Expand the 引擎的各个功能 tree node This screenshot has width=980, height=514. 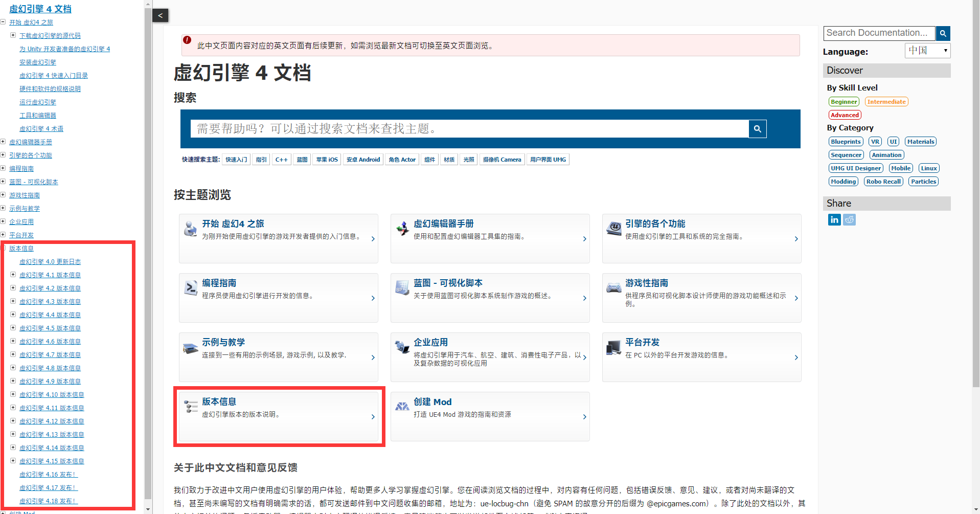pyautogui.click(x=3, y=155)
